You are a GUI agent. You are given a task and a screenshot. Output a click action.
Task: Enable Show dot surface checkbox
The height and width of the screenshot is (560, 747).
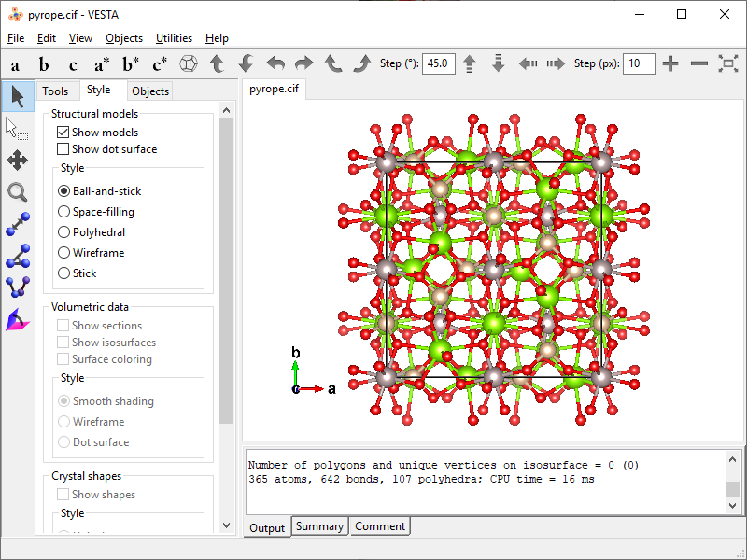click(63, 149)
